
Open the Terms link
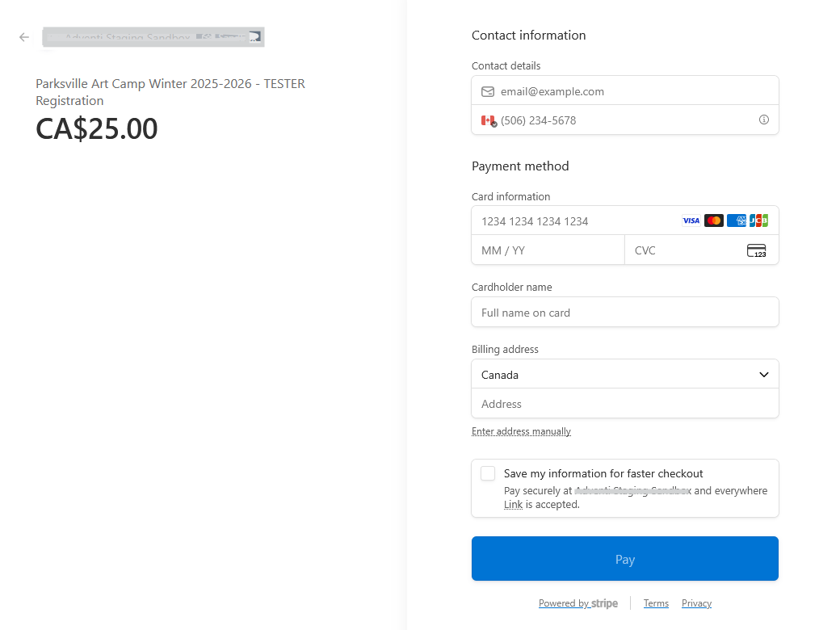[656, 603]
